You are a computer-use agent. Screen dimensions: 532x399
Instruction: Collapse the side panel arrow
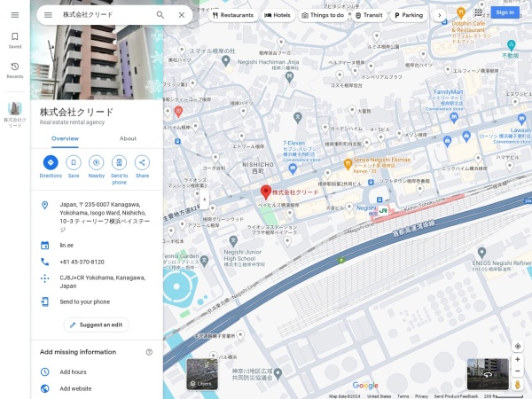[204, 199]
